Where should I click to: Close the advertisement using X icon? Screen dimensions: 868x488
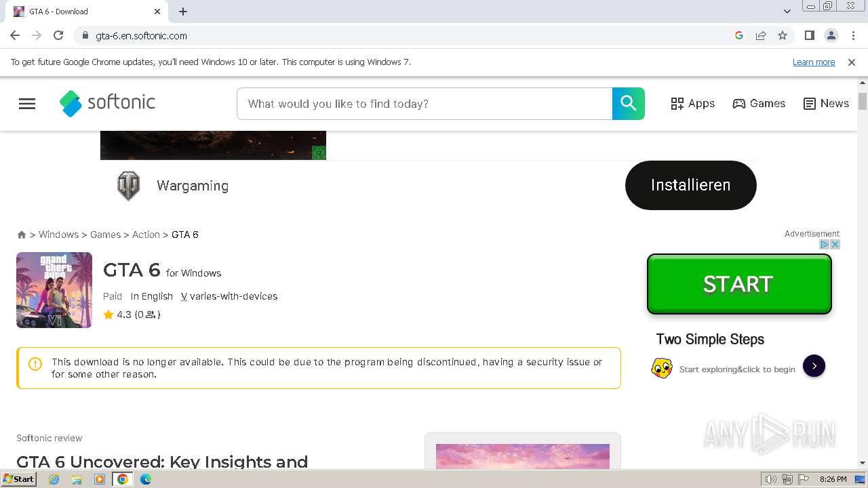coord(835,244)
